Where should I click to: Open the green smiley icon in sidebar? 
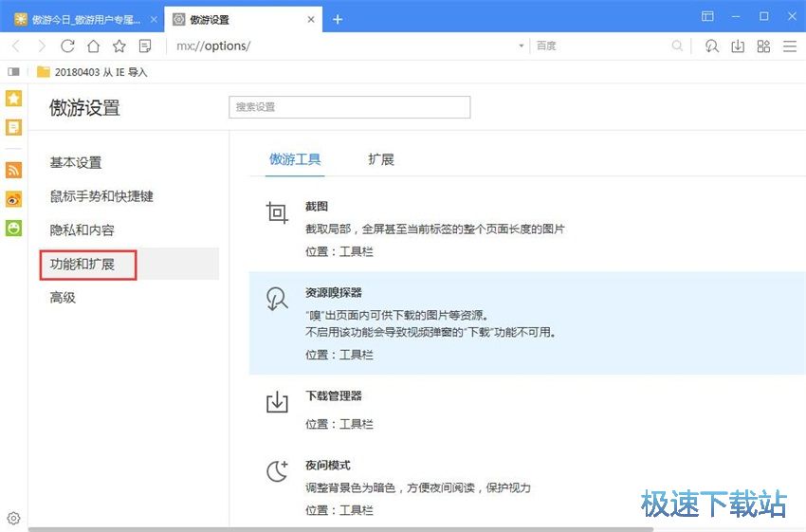click(x=14, y=228)
